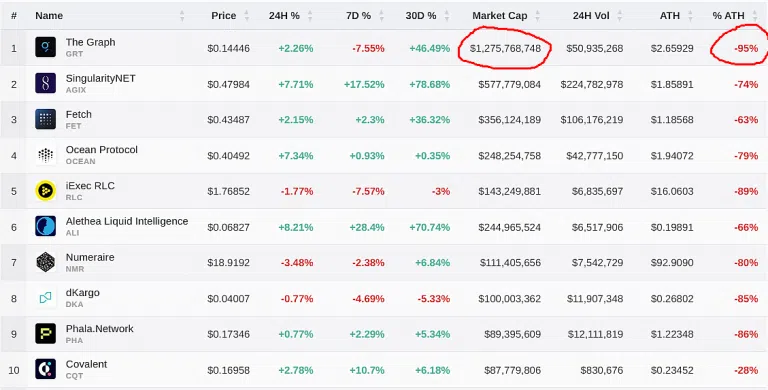Sort by Market Cap using sort arrows
The image size is (768, 390).
click(x=538, y=16)
